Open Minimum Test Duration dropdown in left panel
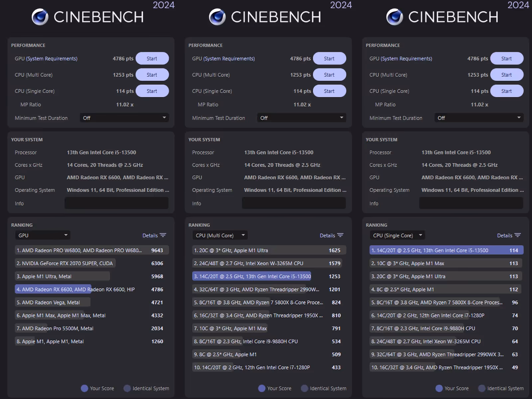Screen dimensions: 532x399 point(124,118)
